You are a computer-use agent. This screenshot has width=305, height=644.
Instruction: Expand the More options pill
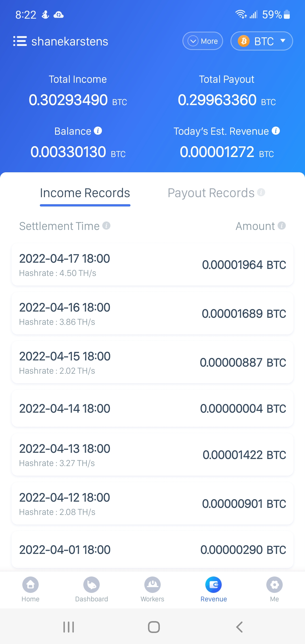pos(203,41)
